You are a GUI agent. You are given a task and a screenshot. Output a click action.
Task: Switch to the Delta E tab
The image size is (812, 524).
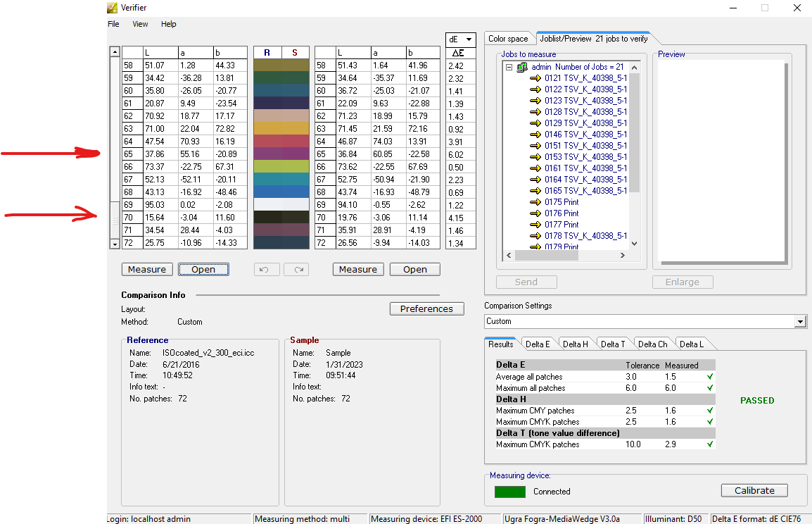coord(538,344)
